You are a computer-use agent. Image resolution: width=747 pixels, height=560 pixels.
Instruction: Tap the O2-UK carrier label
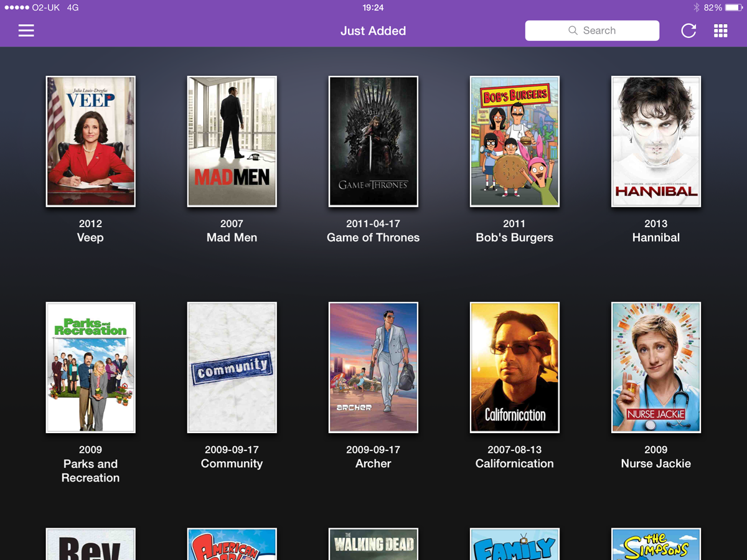47,7
